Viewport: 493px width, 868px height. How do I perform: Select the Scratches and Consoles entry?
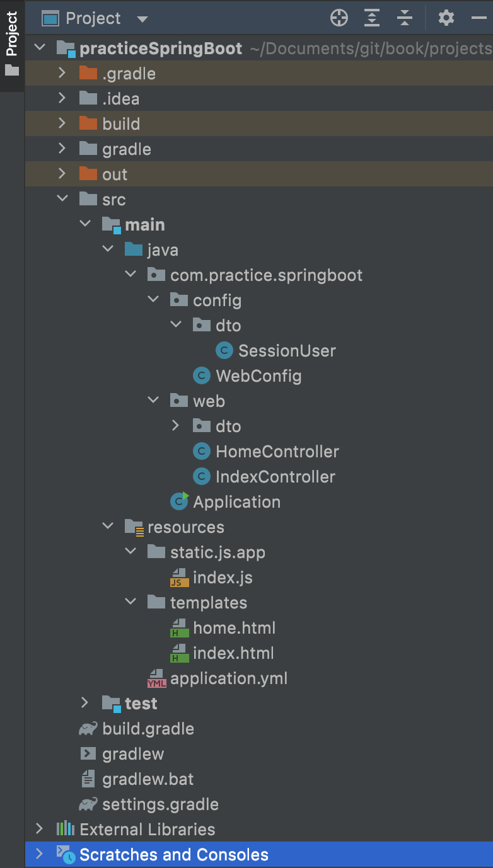point(173,854)
